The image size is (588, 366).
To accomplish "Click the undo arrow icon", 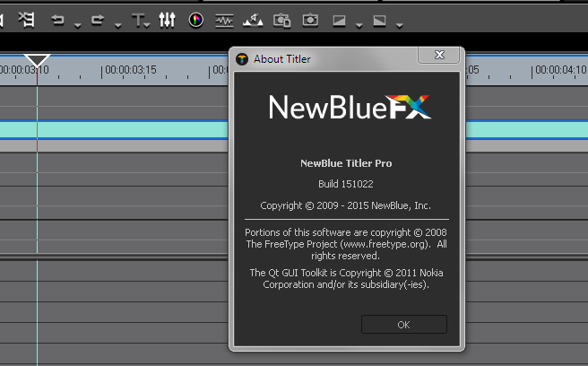I will (x=58, y=19).
